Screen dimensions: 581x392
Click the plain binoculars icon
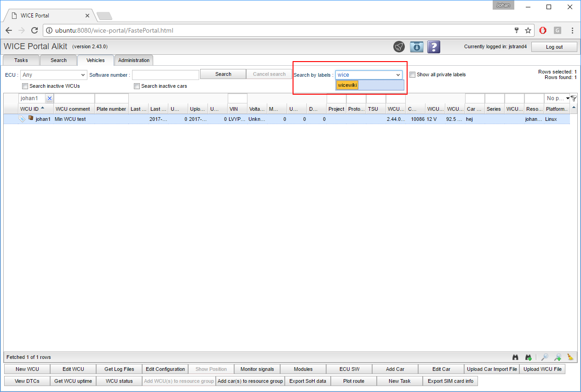(x=516, y=357)
